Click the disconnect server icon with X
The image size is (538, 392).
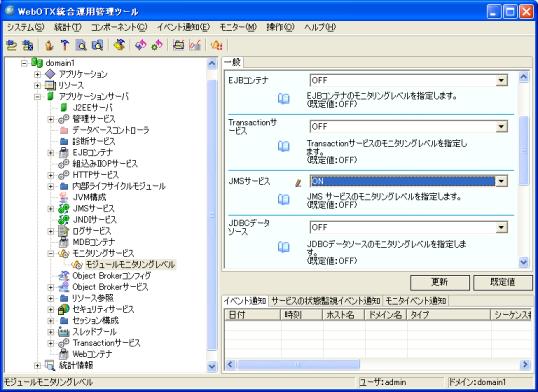28,45
